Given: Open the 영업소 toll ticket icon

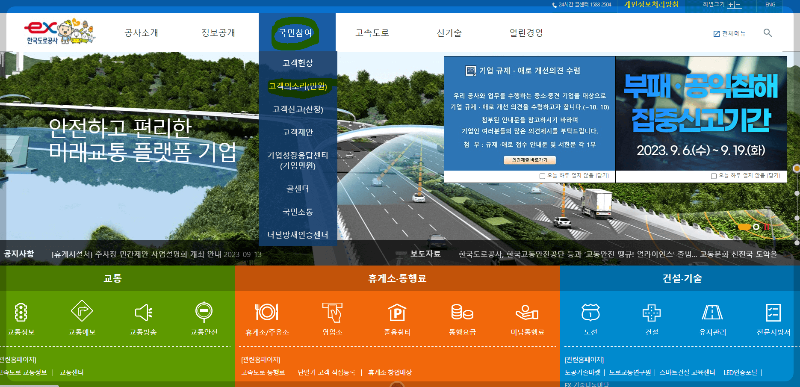Looking at the screenshot, I should [332, 312].
